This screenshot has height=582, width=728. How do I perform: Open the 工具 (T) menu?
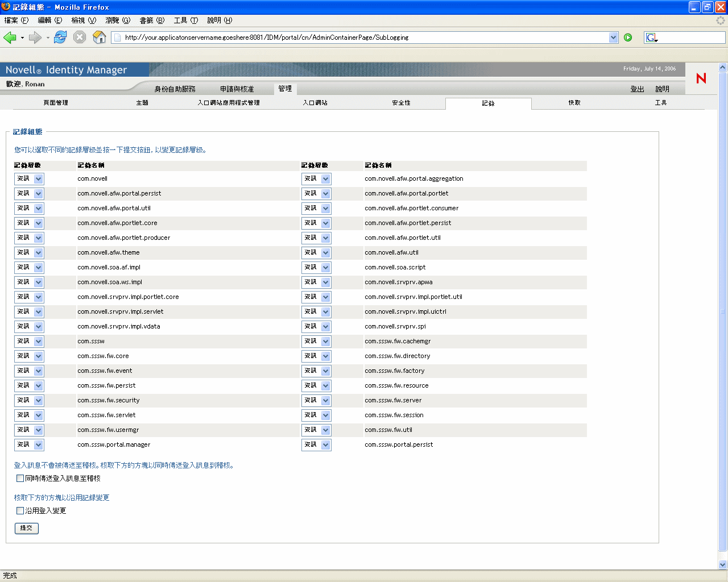point(186,20)
